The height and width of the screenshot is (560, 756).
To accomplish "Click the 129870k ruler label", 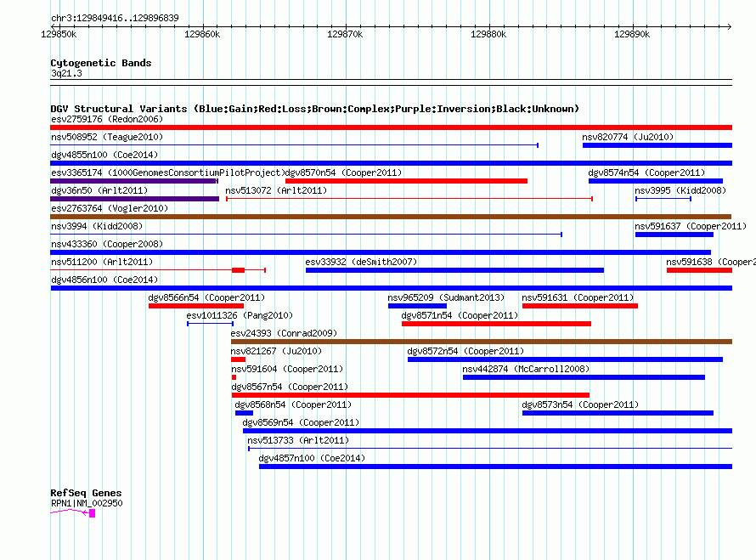I will (x=345, y=34).
